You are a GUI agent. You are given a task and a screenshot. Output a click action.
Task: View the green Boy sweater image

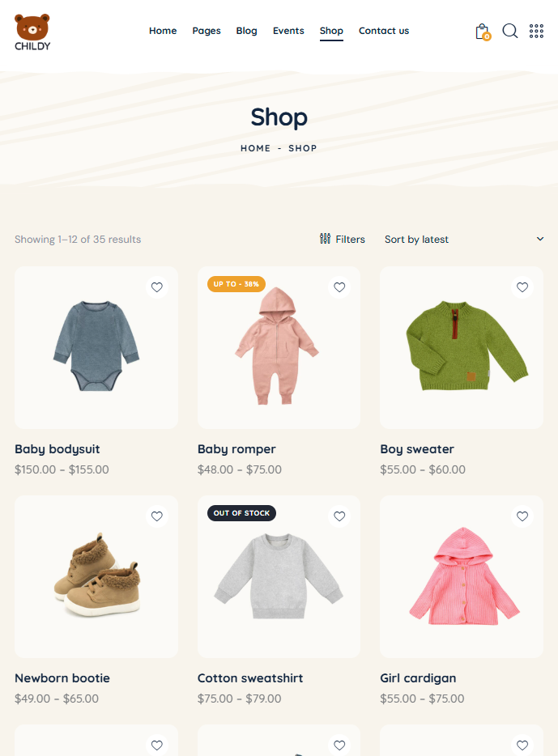[x=462, y=347]
